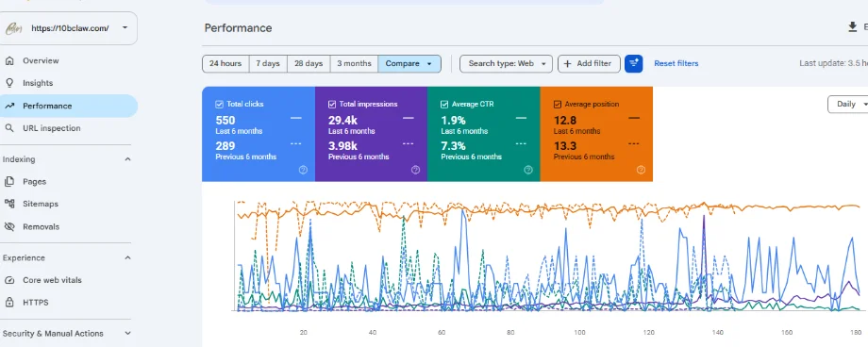The image size is (868, 347).
Task: Click the URL inspection magnifier icon
Action: coord(8,128)
